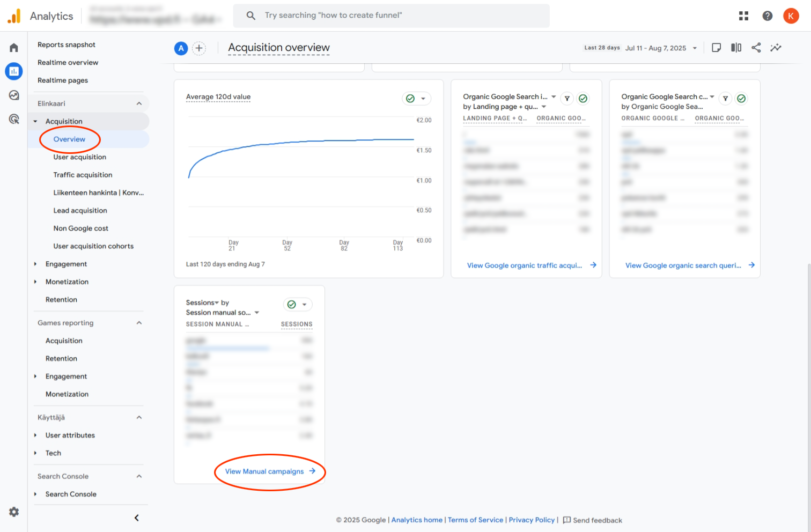Open the Home icon in left rail
Screen dimensions: 811x532
coord(14,48)
